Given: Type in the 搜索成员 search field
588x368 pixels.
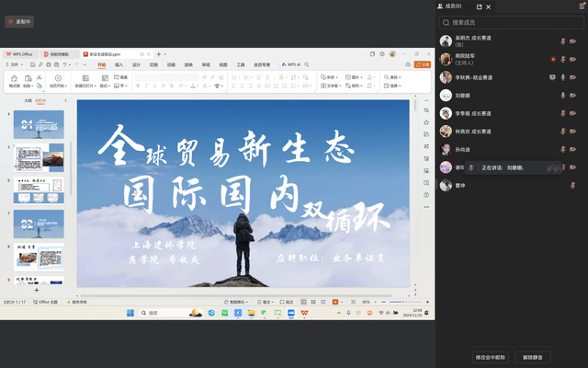Looking at the screenshot, I should pyautogui.click(x=510, y=22).
